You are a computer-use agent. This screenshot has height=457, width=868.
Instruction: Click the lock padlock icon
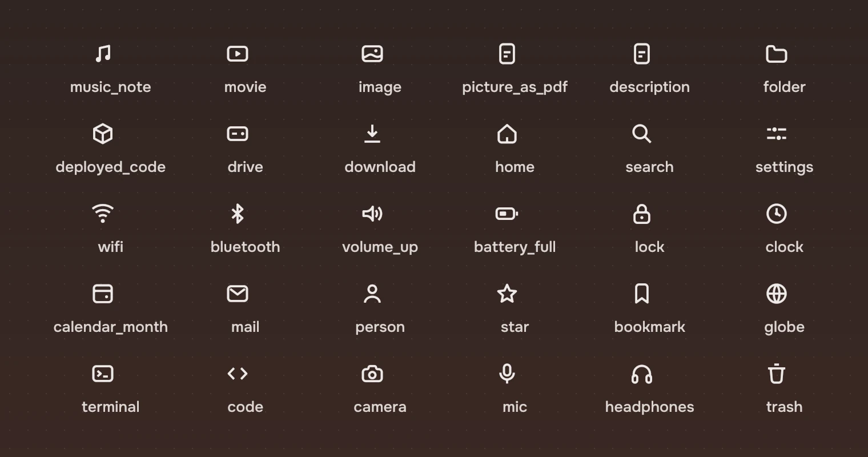(x=642, y=214)
